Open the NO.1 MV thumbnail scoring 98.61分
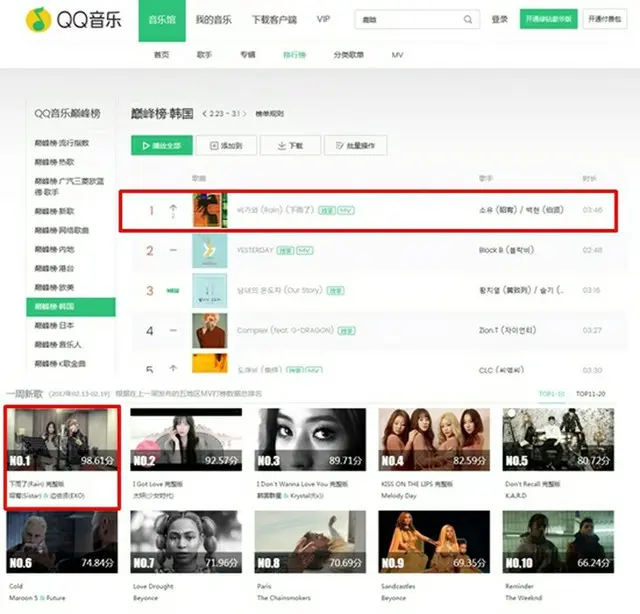The width and height of the screenshot is (640, 614). [62, 440]
